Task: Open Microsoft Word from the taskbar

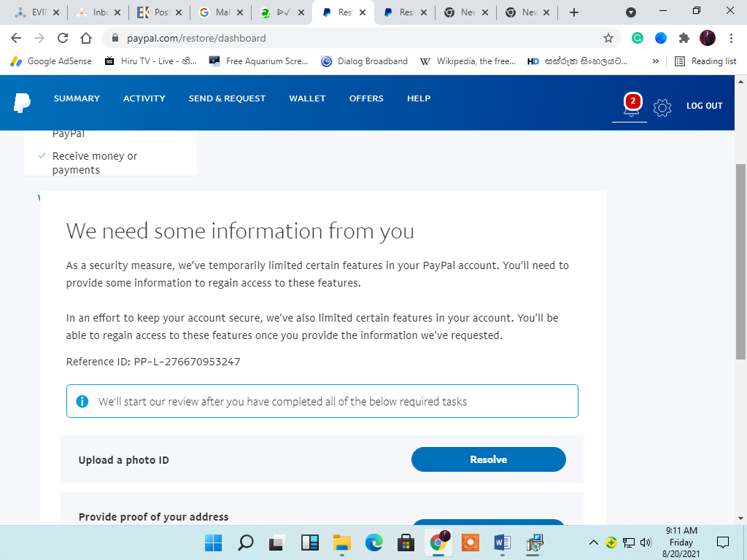Action: 502,542
